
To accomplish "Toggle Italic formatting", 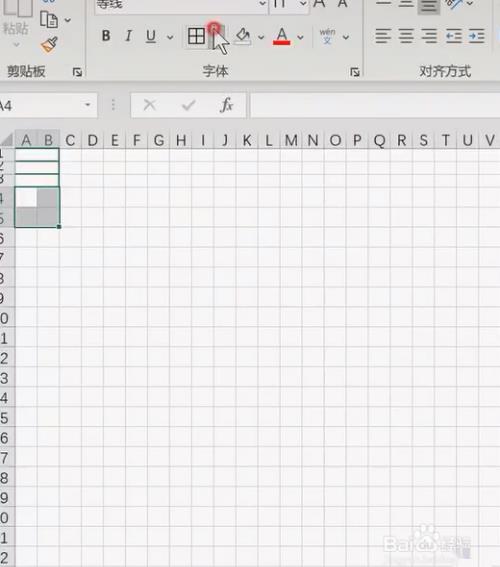I will click(x=128, y=36).
